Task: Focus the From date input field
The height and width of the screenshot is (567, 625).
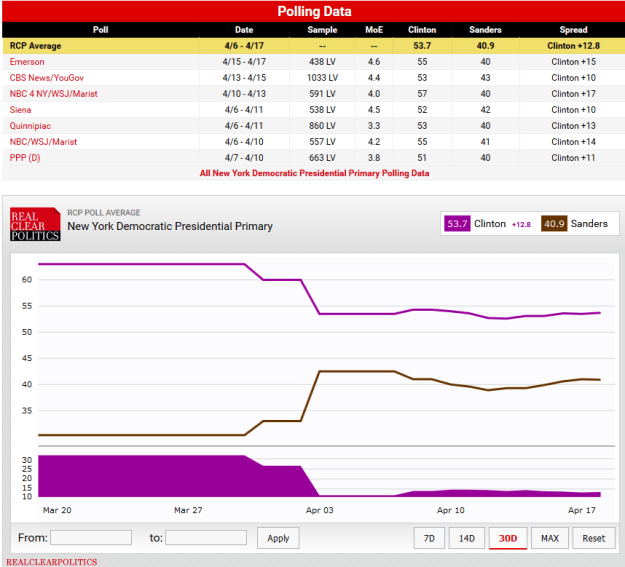Action: click(x=91, y=538)
